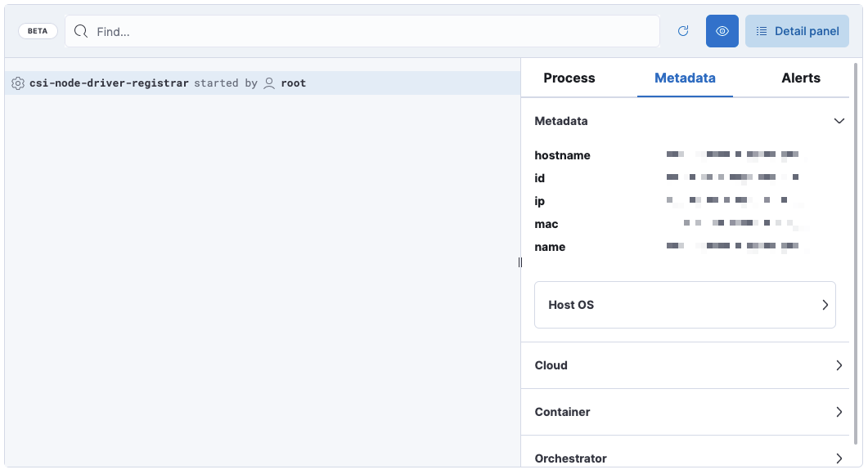868x474 pixels.
Task: Click the arrow icon on the Cloud row
Action: (839, 365)
